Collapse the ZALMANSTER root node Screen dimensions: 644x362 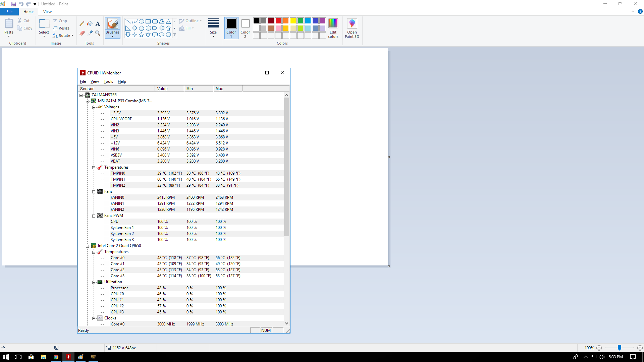(x=81, y=95)
